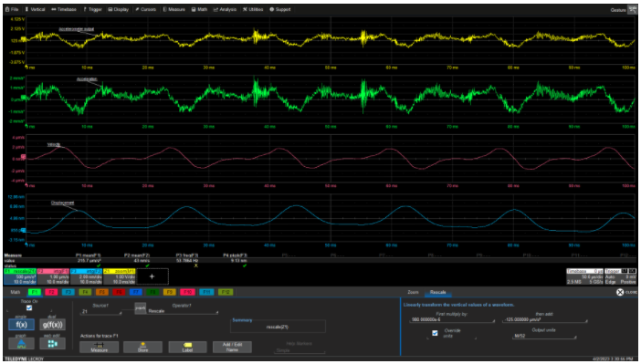The image size is (641, 364).
Task: Switch to the dark green F8 tab
Action: (x=152, y=292)
